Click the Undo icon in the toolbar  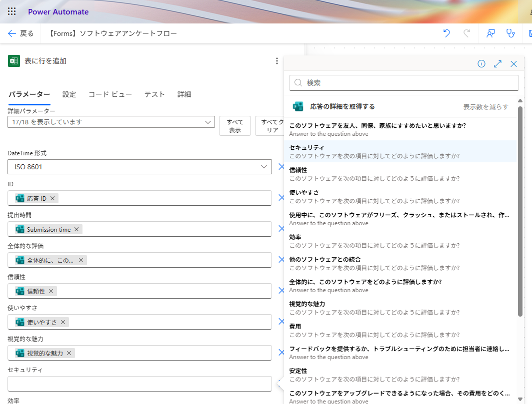tap(446, 33)
